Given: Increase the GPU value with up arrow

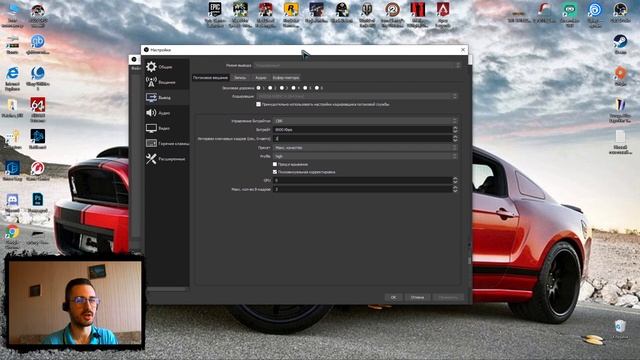Looking at the screenshot, I should tap(455, 178).
